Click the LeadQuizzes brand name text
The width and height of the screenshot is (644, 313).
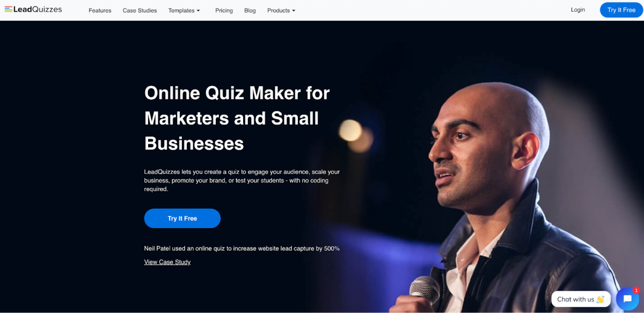point(38,10)
